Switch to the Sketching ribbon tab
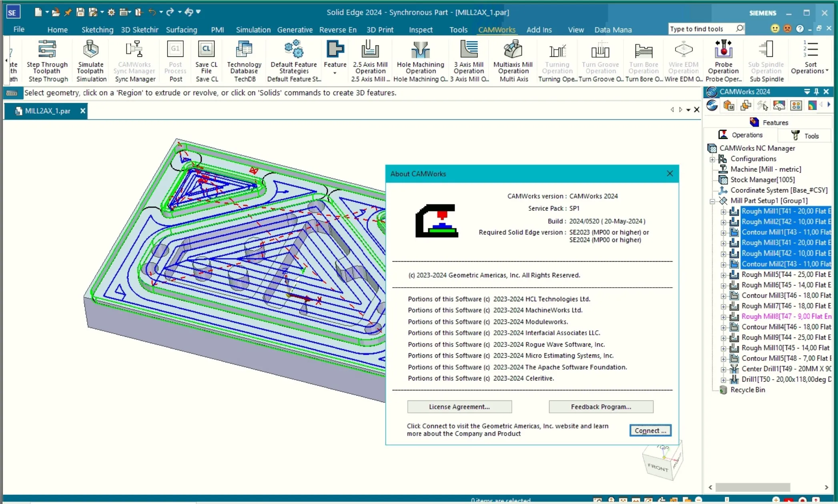This screenshot has height=504, width=838. pos(97,30)
